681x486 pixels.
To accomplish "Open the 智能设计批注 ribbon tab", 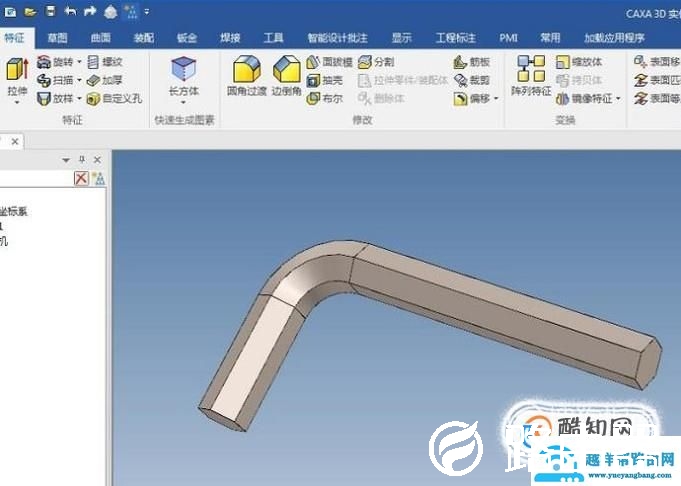I will tap(337, 38).
